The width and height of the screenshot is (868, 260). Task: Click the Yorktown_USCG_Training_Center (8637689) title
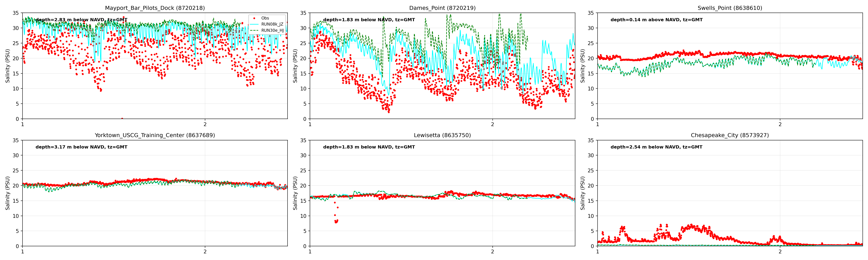pyautogui.click(x=155, y=135)
